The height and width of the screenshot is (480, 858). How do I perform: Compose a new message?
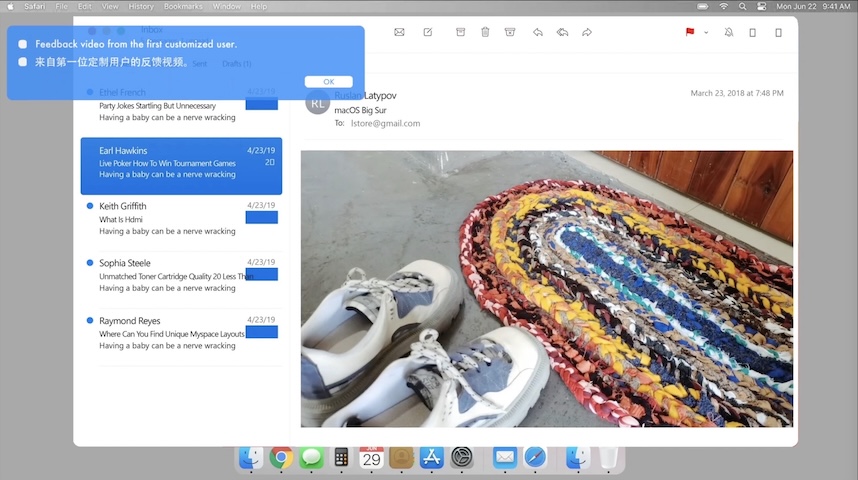point(428,32)
